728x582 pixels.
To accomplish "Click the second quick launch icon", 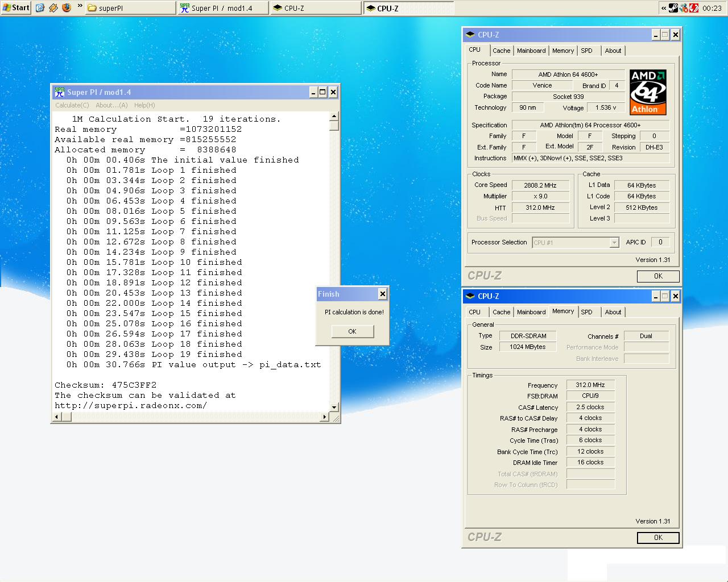I will 53,8.
